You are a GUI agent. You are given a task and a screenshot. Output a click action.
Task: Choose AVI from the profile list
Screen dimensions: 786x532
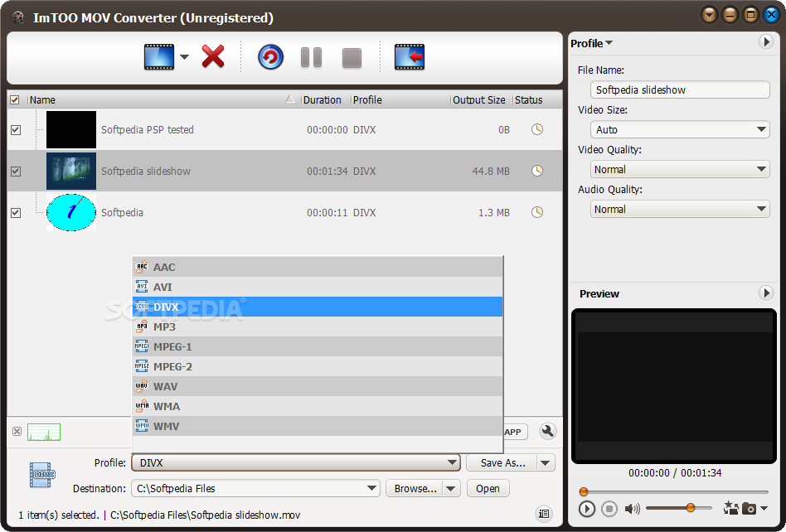click(318, 287)
